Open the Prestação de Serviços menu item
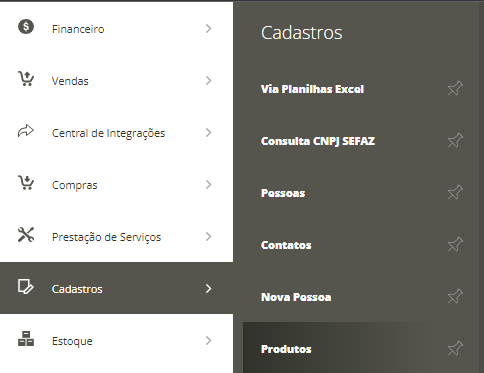This screenshot has height=373, width=484. (117, 237)
